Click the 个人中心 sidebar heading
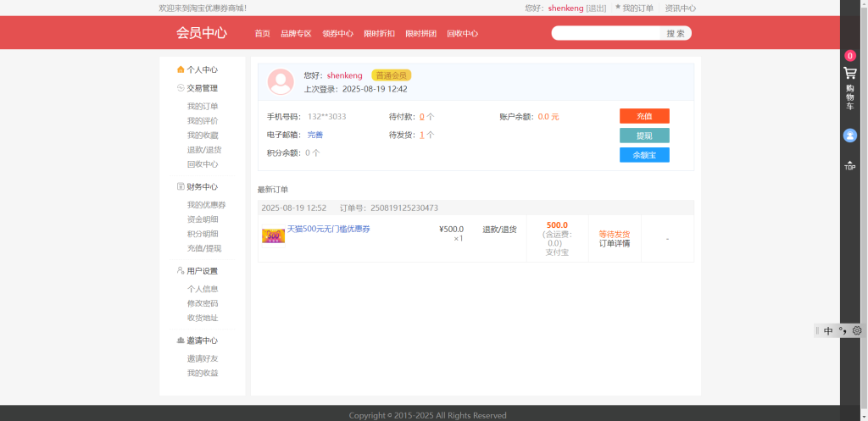Screen dimensions: 868x421 [202, 69]
